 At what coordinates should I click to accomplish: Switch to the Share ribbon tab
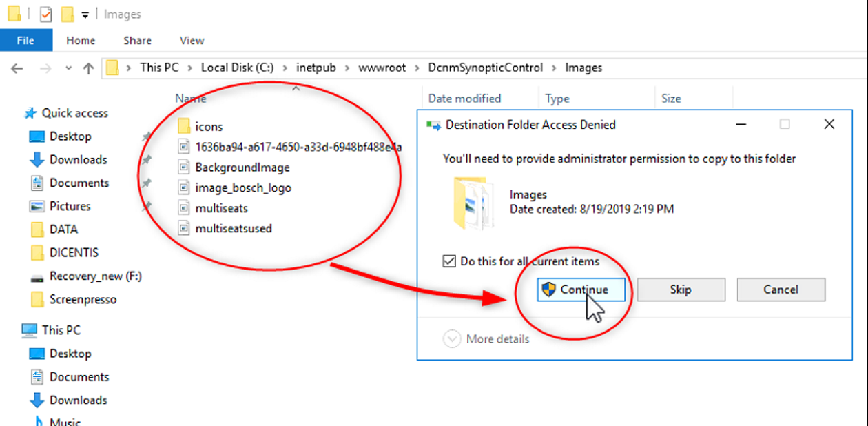point(138,41)
